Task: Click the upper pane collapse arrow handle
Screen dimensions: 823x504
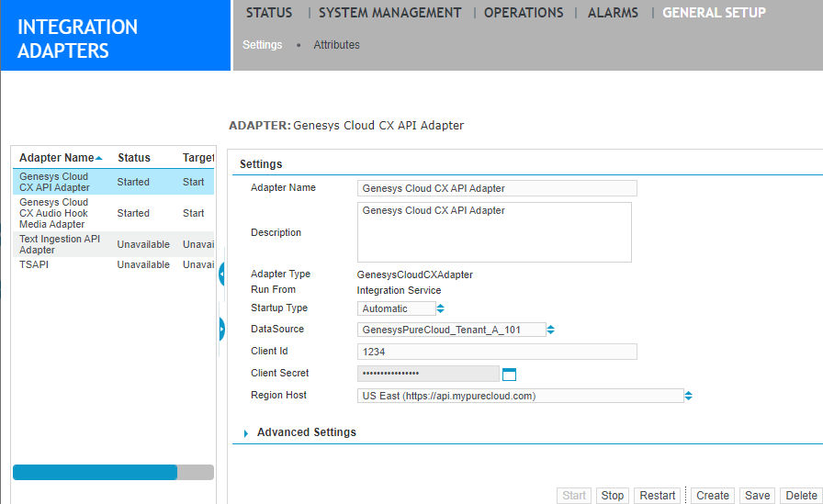Action: (x=222, y=274)
